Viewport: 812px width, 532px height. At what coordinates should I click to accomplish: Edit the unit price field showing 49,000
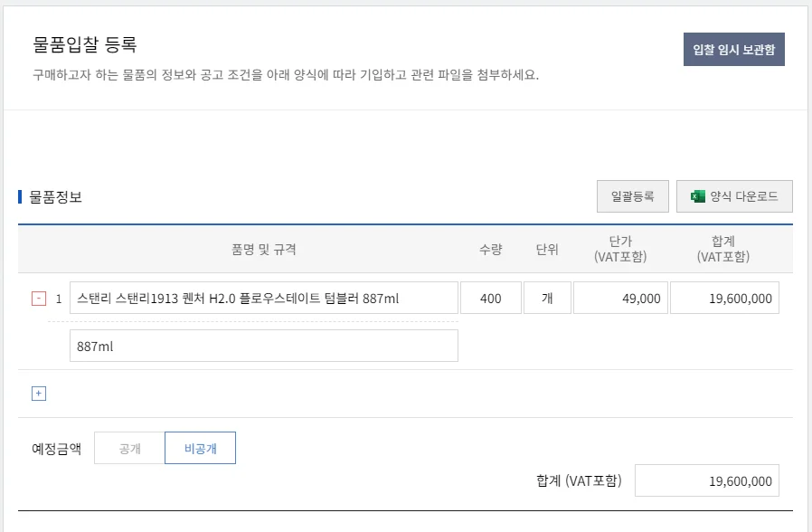tap(620, 297)
